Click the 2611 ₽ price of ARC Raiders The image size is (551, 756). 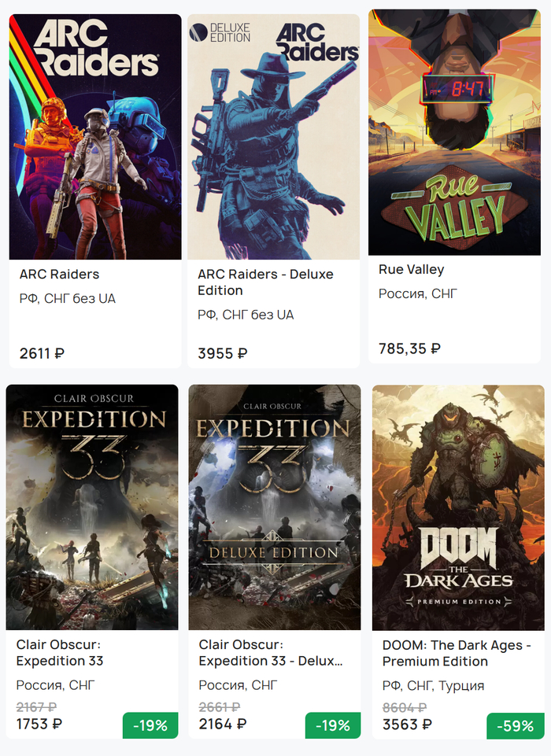(x=42, y=353)
